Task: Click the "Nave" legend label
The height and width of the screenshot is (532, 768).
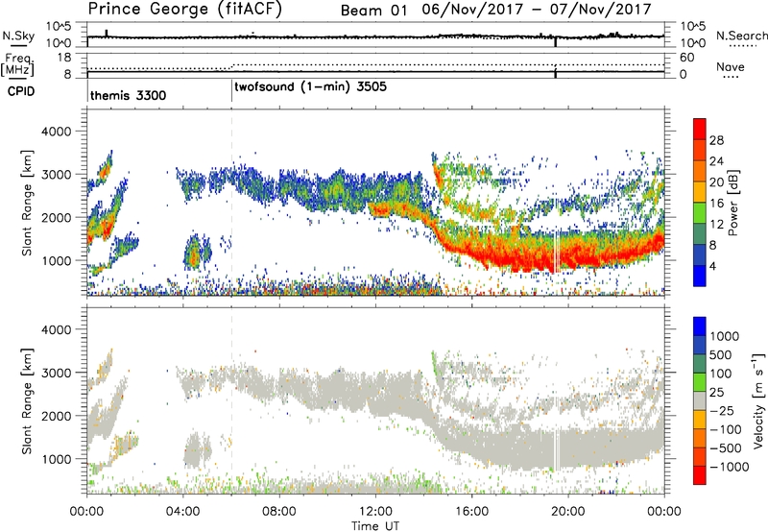Action: coord(731,66)
